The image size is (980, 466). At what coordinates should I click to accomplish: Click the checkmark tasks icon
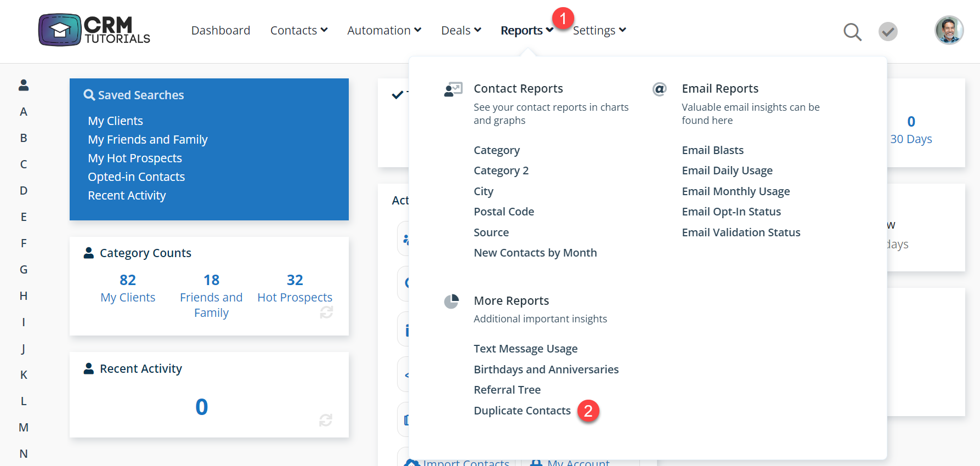[888, 31]
